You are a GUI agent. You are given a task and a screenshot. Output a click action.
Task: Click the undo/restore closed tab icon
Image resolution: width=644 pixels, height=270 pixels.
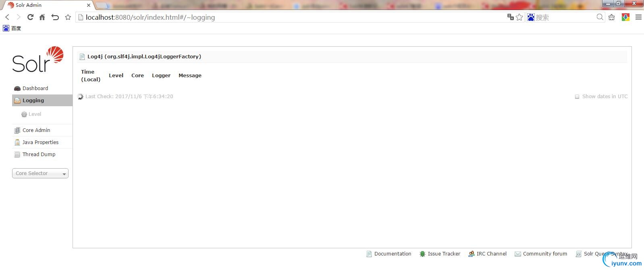[55, 17]
